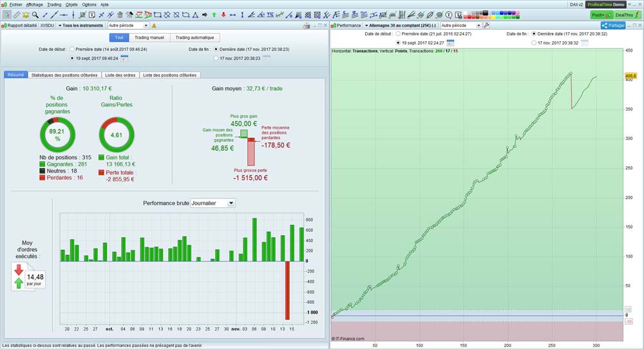The width and height of the screenshot is (644, 349).
Task: Click the printer icon in report panel
Action: tap(307, 26)
